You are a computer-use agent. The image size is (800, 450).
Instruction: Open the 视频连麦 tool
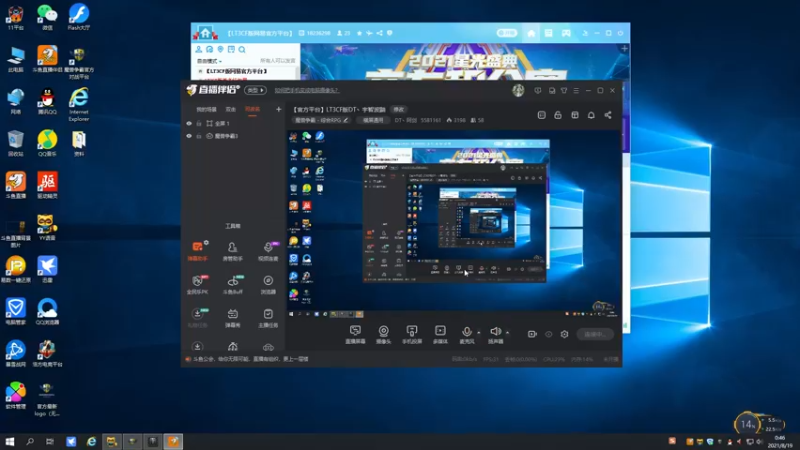[x=268, y=251]
